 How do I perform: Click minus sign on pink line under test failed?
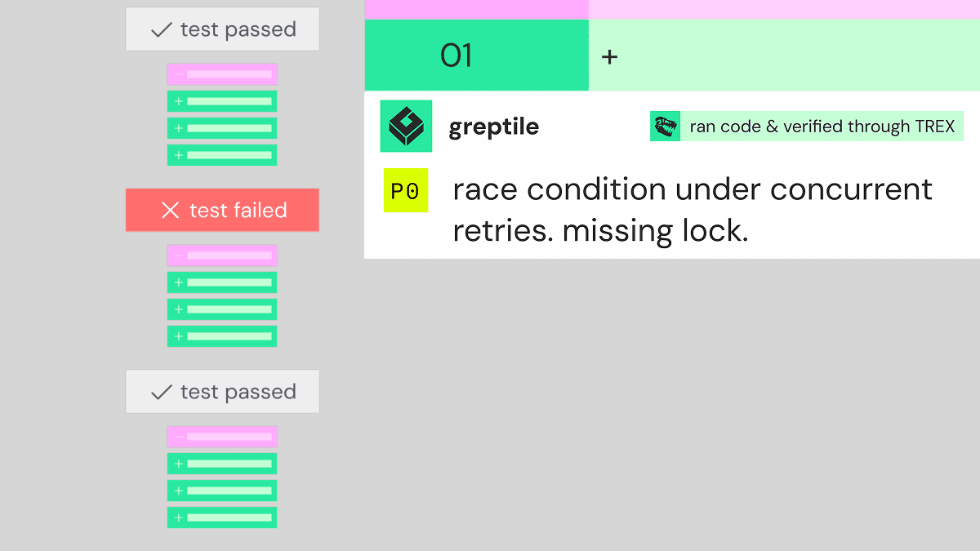[x=179, y=256]
